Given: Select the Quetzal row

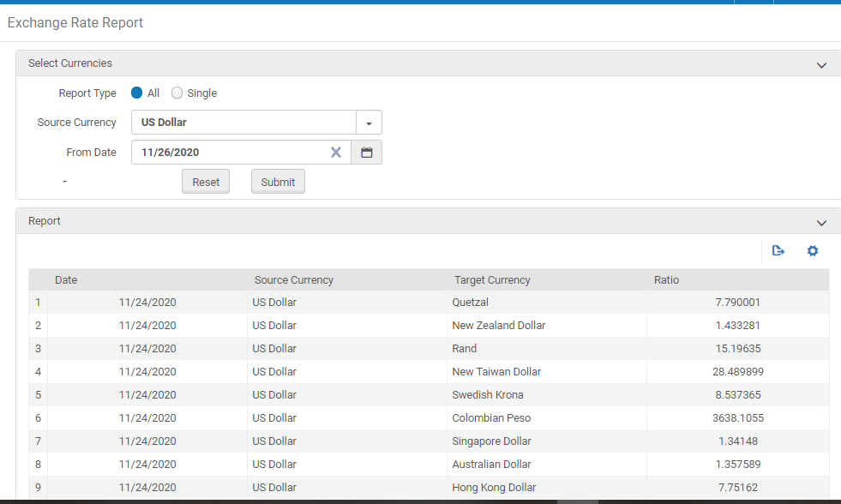Looking at the screenshot, I should coord(470,303).
